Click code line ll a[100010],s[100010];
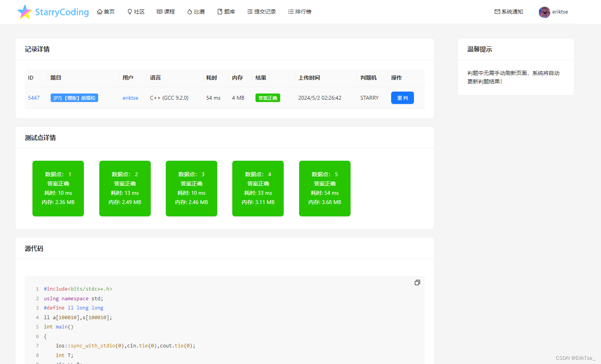The height and width of the screenshot is (364, 601). tap(78, 317)
